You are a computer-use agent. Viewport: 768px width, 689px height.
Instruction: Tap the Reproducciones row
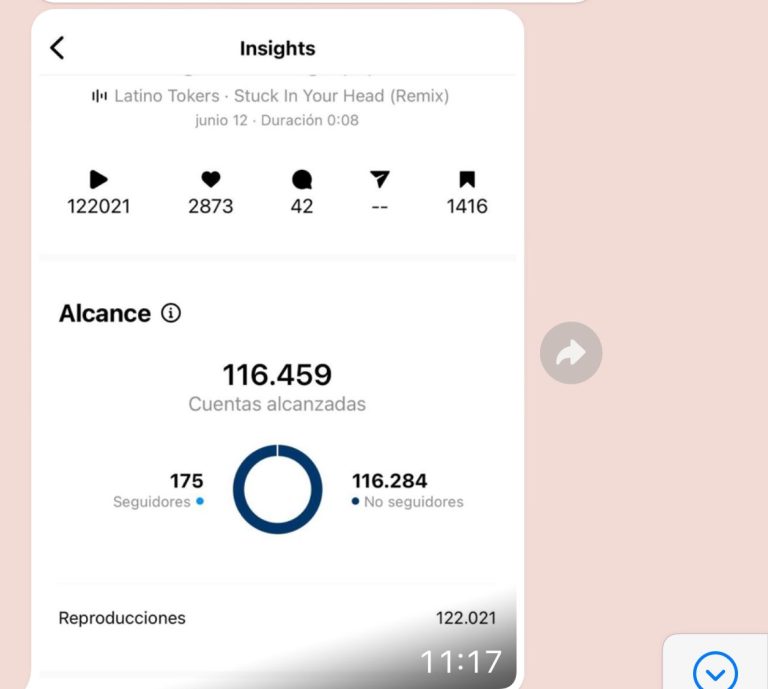click(x=277, y=618)
